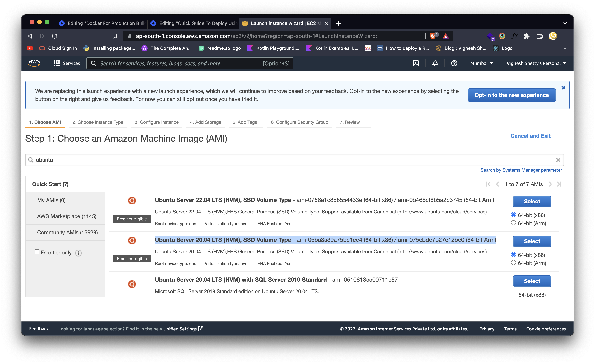
Task: Enable the Free tier only checkbox
Action: click(x=37, y=252)
